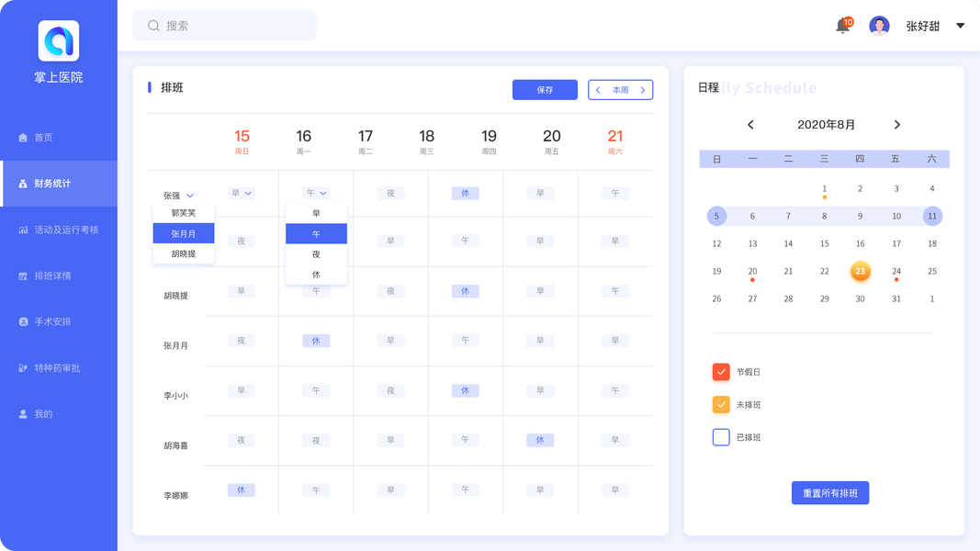Image resolution: width=980 pixels, height=551 pixels.
Task: Click the 保存 button
Action: pos(545,90)
